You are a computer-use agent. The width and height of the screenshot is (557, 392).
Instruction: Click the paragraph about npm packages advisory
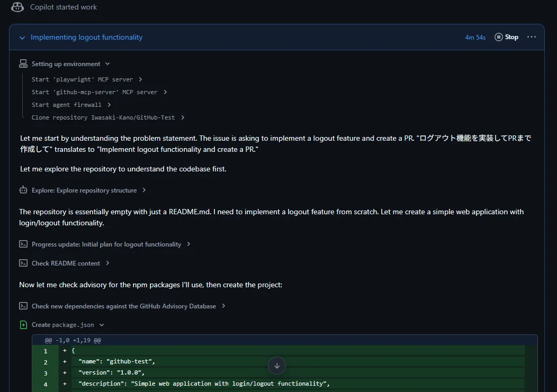click(x=150, y=285)
